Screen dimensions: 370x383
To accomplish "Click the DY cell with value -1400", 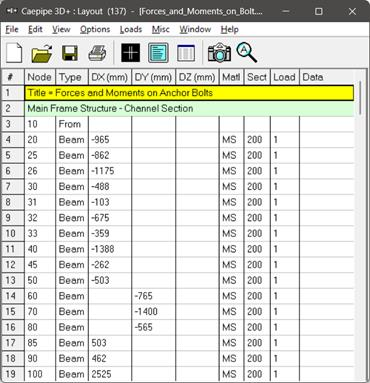I will pos(154,312).
